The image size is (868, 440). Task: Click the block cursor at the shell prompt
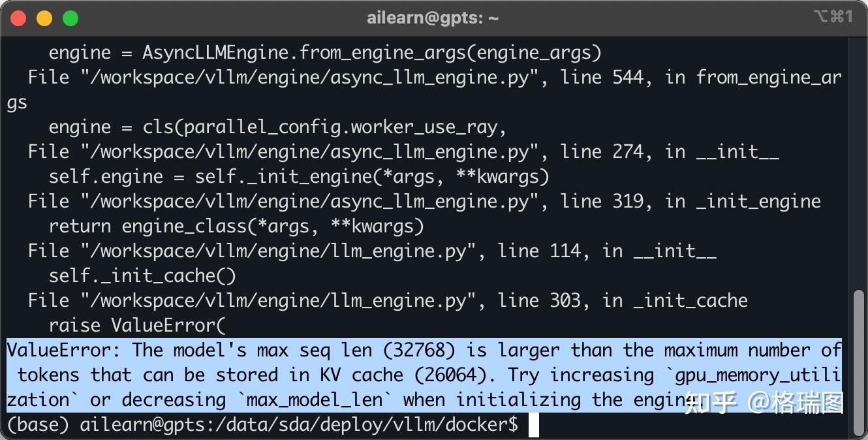pos(534,425)
